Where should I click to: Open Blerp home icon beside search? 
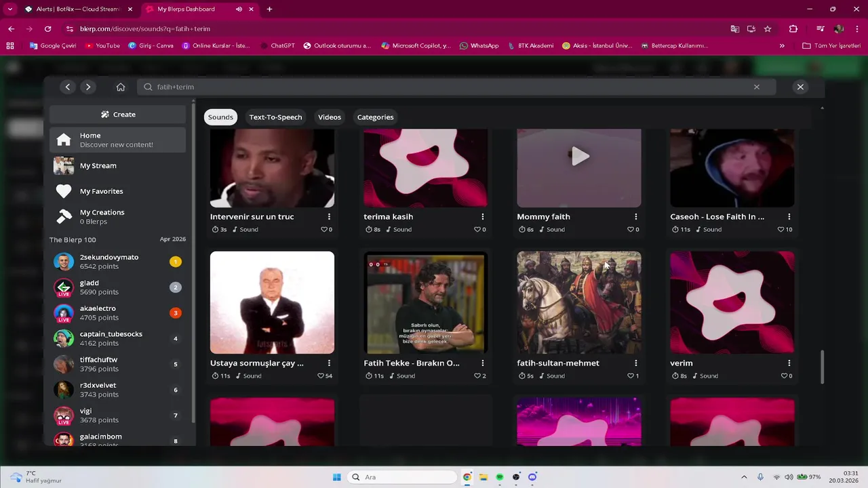(121, 87)
